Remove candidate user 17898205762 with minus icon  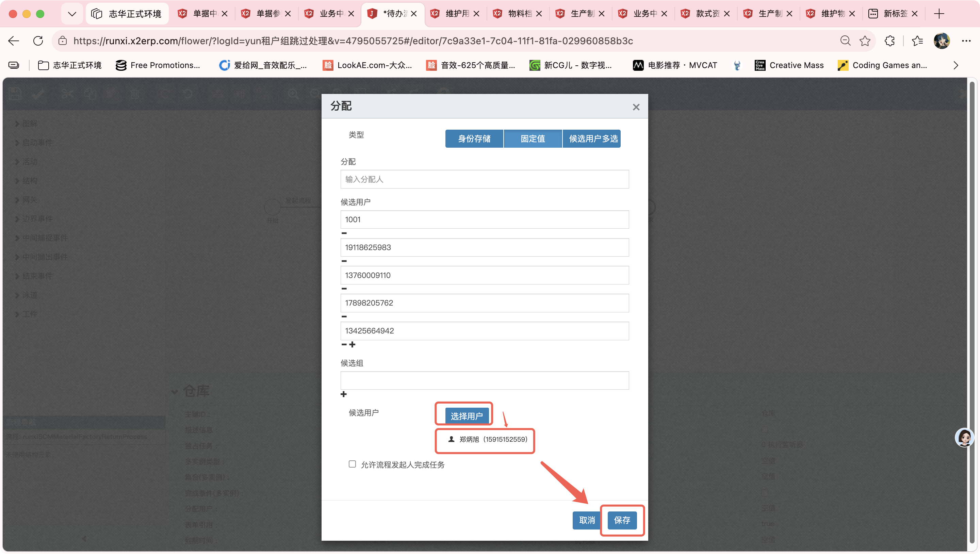click(x=344, y=316)
